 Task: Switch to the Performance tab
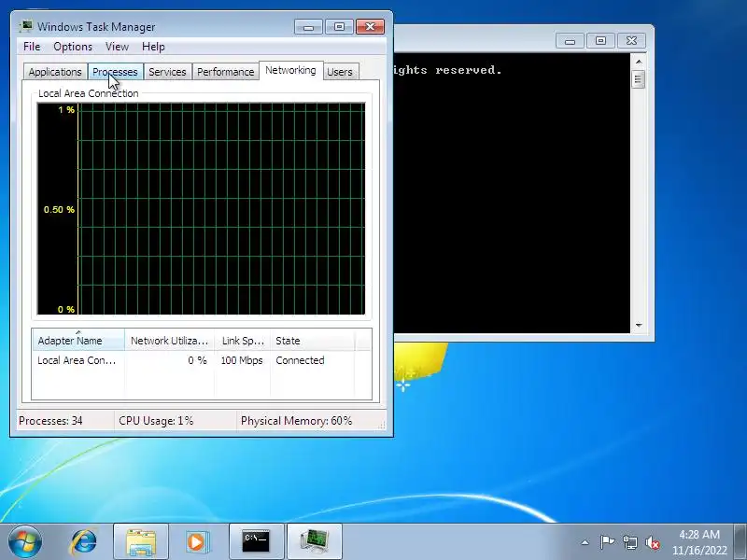coord(225,72)
